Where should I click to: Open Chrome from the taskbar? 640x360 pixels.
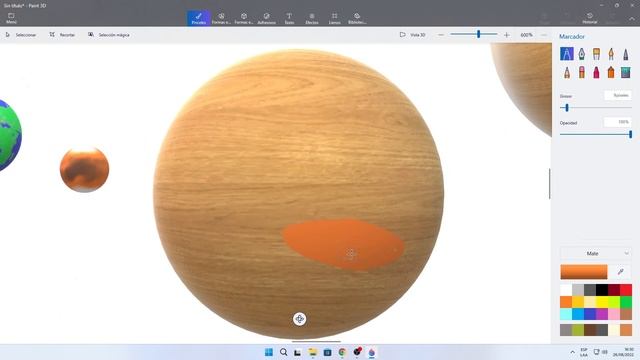342,352
